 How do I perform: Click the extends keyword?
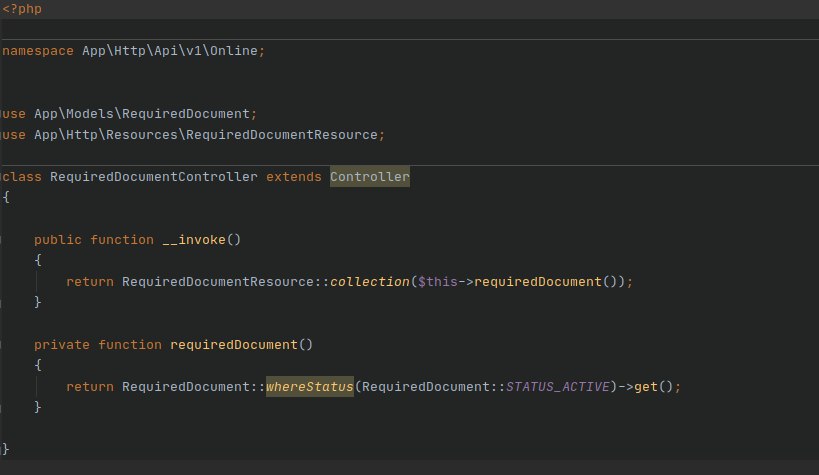(x=294, y=177)
